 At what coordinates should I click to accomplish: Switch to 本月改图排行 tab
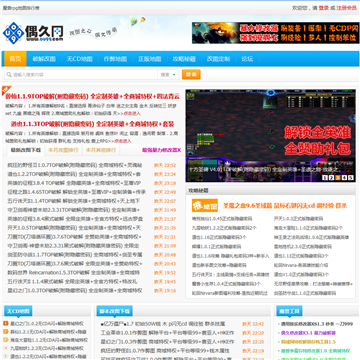click(x=63, y=150)
